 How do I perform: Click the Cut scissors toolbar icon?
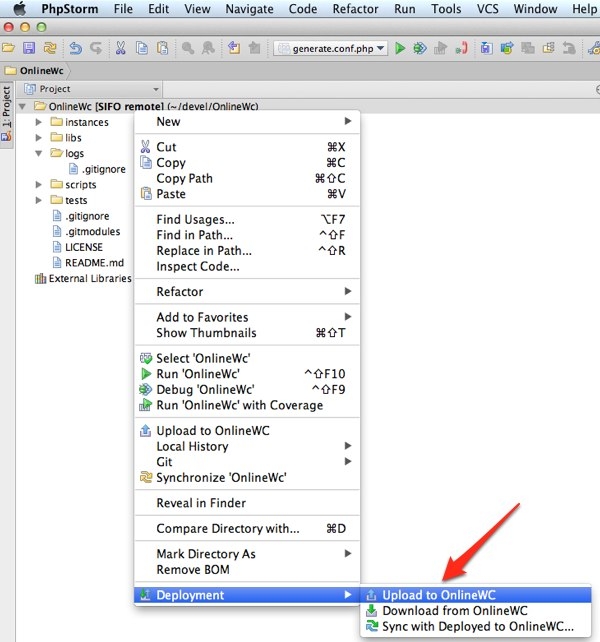[x=120, y=48]
